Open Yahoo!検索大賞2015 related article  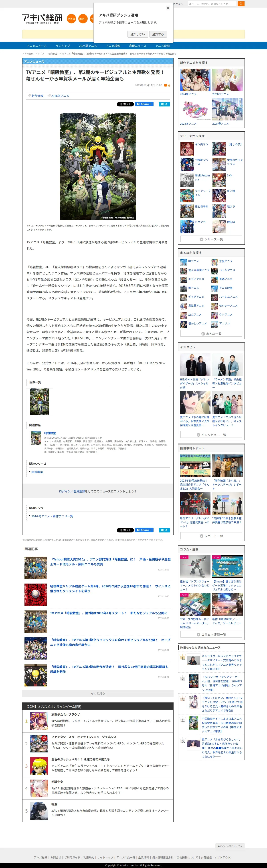click(x=110, y=561)
